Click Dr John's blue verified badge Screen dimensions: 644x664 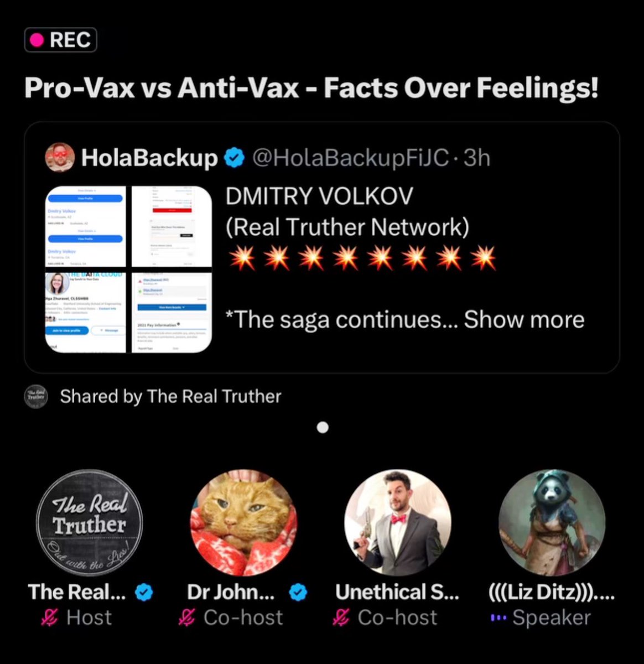298,593
